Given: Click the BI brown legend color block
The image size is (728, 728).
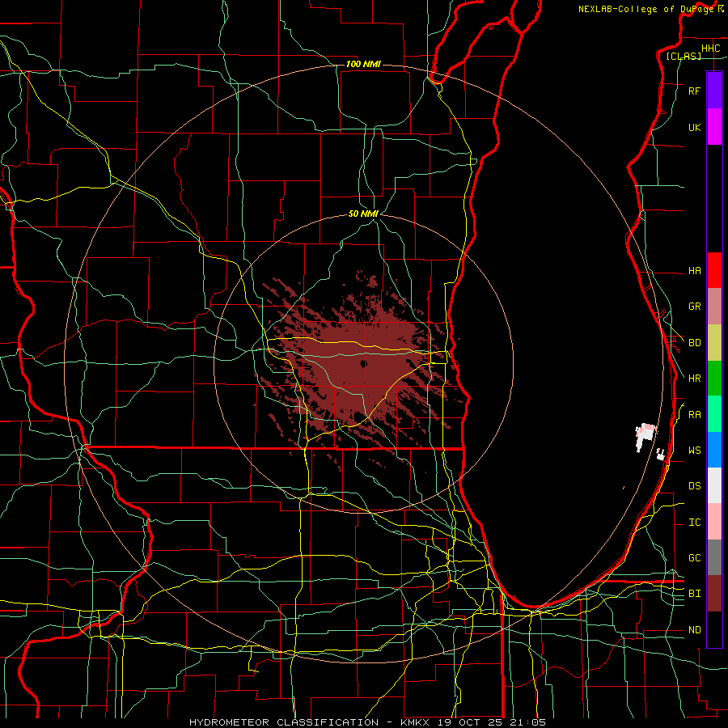Looking at the screenshot, I should pos(714,594).
